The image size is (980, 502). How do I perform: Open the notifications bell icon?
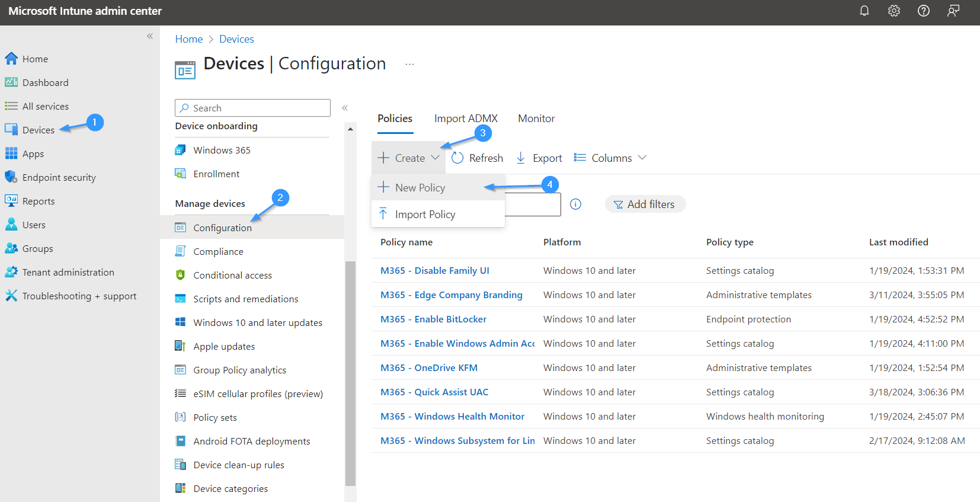(864, 11)
